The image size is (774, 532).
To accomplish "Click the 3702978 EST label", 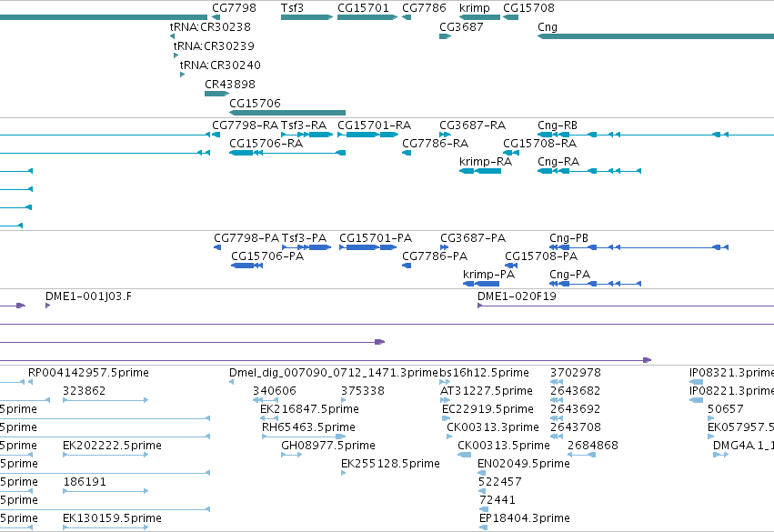I will click(x=576, y=373).
